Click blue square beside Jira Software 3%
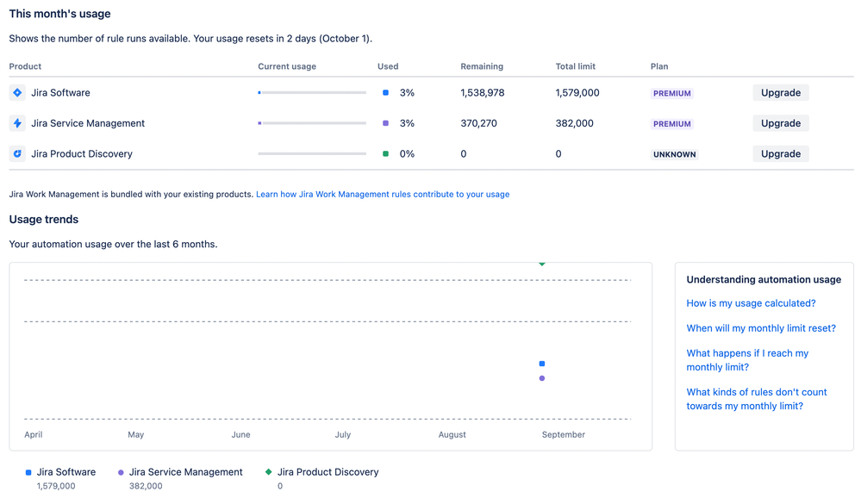This screenshot has height=504, width=861. [385, 93]
